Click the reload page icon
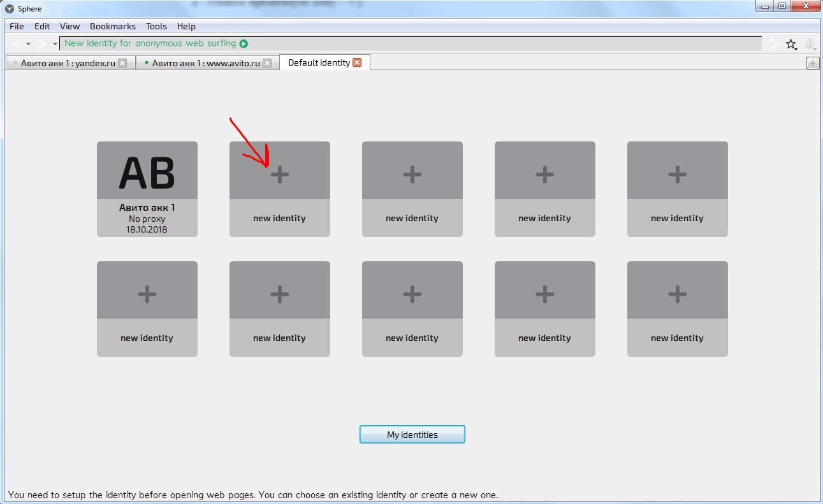The image size is (823, 504). 773,43
